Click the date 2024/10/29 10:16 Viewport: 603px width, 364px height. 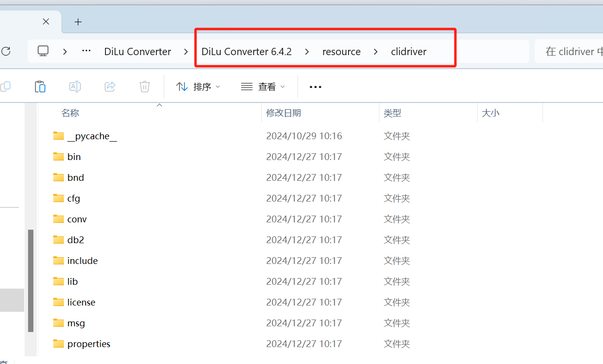(x=304, y=136)
